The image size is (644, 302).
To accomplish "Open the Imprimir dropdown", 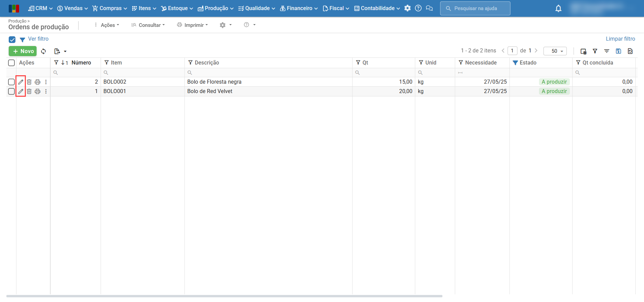I will click(x=193, y=25).
